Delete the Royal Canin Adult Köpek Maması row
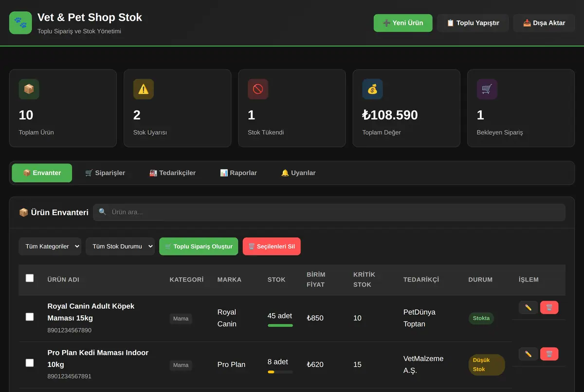The width and height of the screenshot is (584, 392). pos(549,307)
